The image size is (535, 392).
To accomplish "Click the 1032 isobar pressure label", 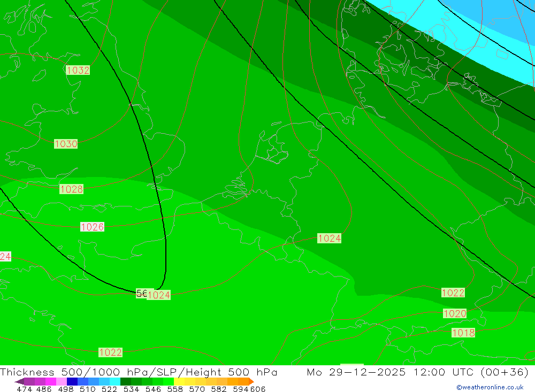I will [x=78, y=70].
